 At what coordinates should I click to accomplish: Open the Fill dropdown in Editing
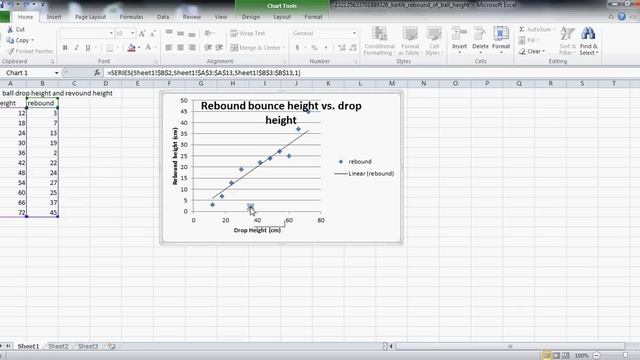529,40
